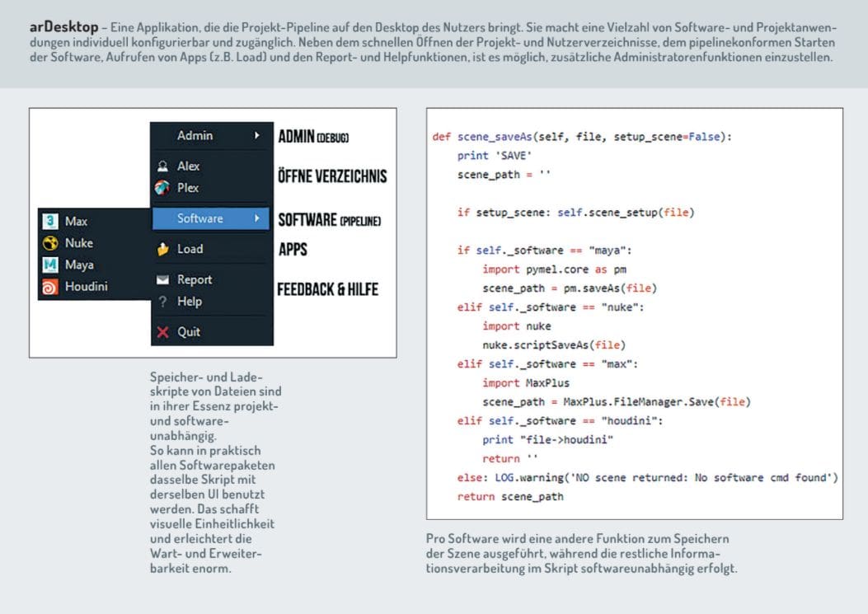The height and width of the screenshot is (614, 868).
Task: Click the Report envelope icon
Action: 162,279
